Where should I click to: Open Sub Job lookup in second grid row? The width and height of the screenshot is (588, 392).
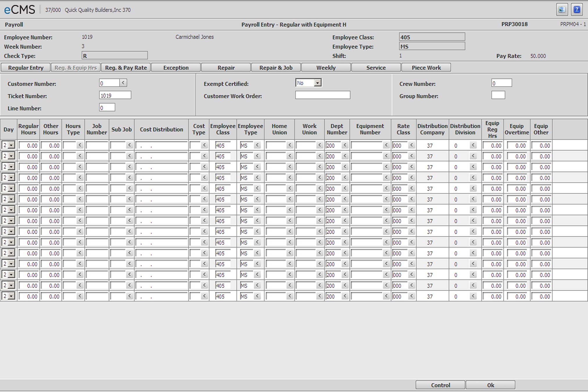pos(130,156)
